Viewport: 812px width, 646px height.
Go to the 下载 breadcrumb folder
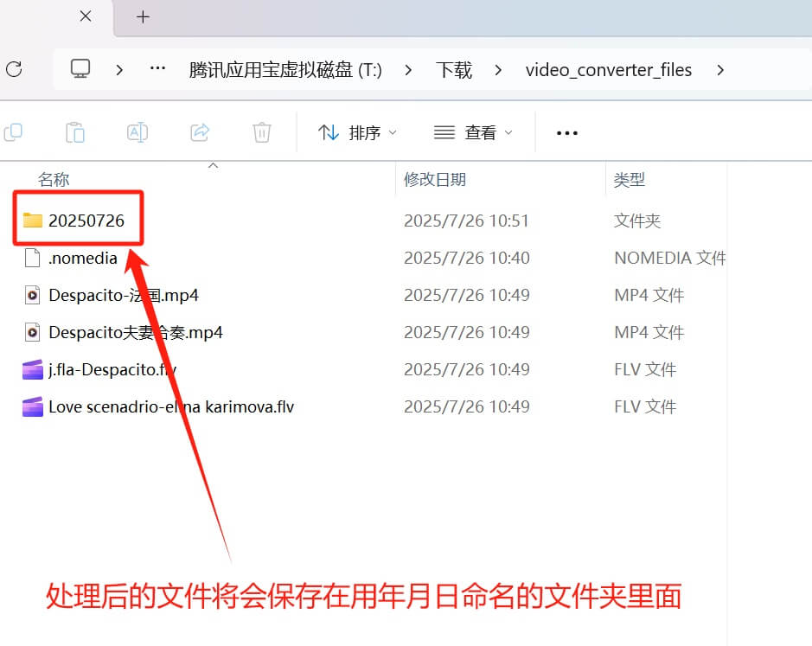[454, 70]
